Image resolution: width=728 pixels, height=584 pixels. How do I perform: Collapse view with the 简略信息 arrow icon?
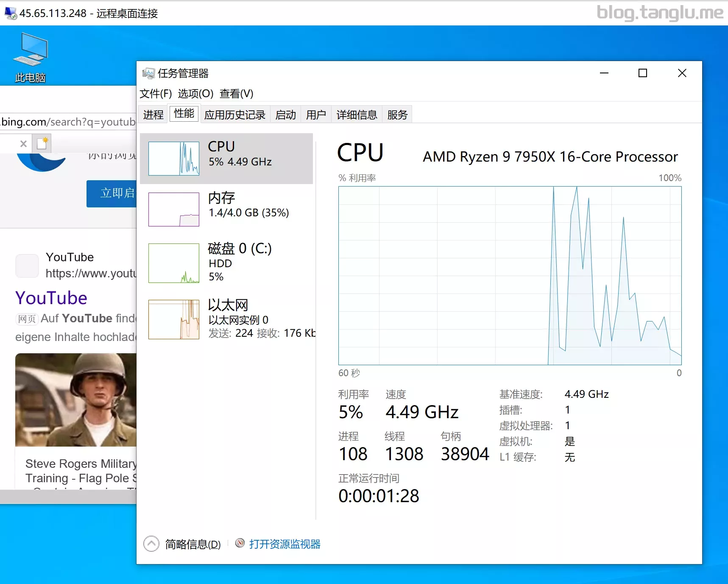(x=151, y=544)
